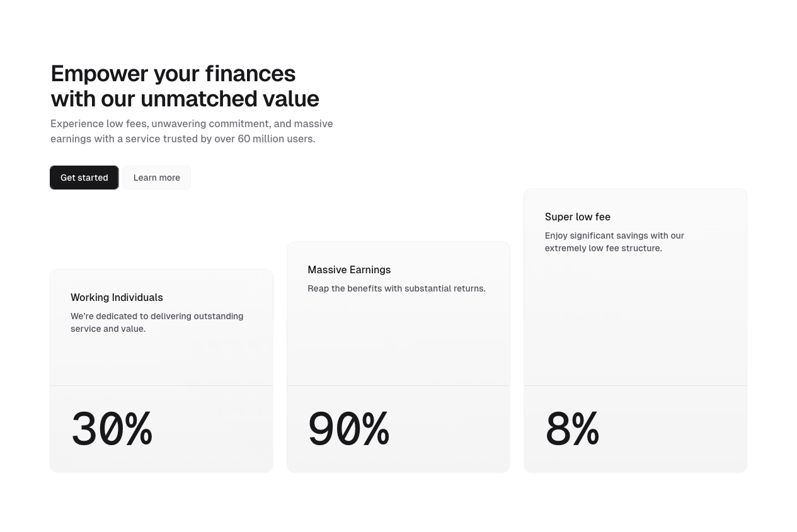Click the "service and value." text line
The image size is (797, 532).
pos(108,329)
